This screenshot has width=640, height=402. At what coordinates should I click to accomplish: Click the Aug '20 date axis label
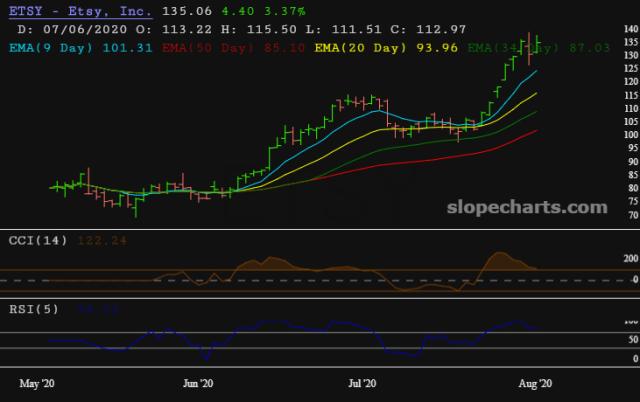(536, 382)
